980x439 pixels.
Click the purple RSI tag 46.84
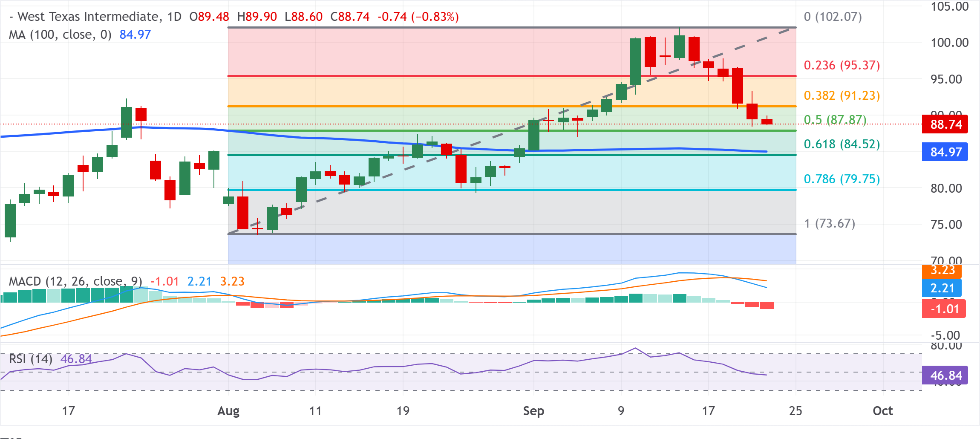(945, 375)
